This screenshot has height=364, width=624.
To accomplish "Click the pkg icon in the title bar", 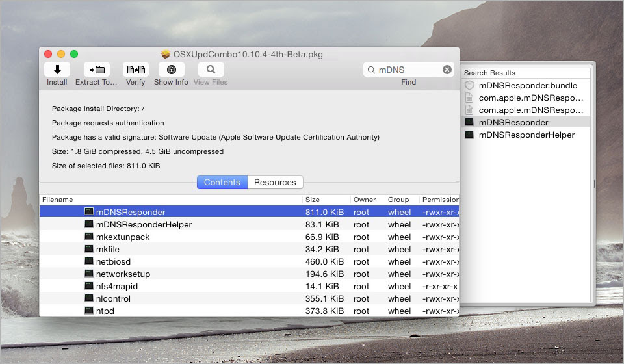I will [x=166, y=54].
